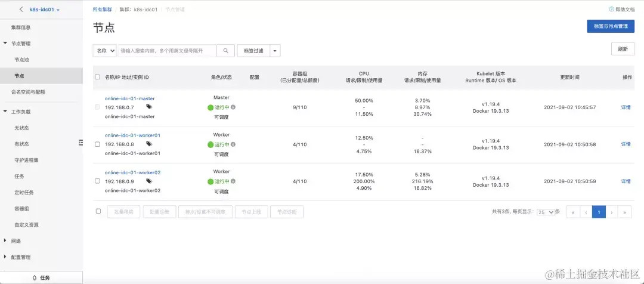Tick the checkbox for online-idc-01-master
Viewport: 644px width, 284px height.
(97, 107)
